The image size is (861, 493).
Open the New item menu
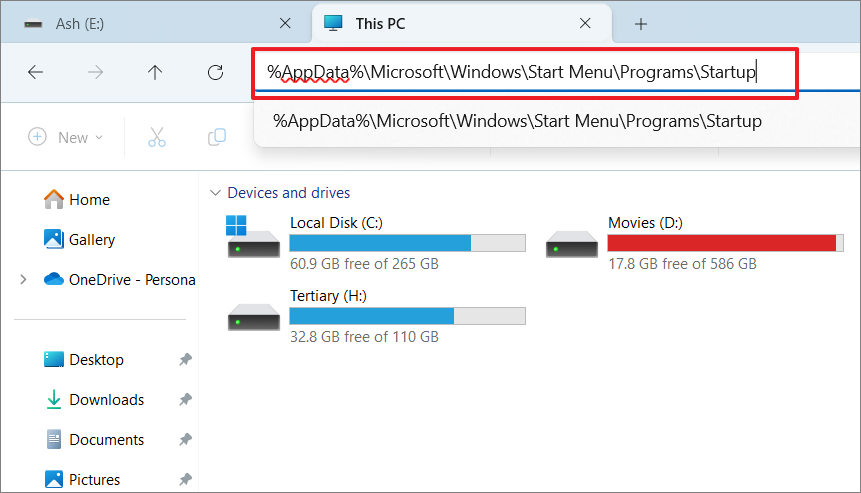tap(65, 137)
